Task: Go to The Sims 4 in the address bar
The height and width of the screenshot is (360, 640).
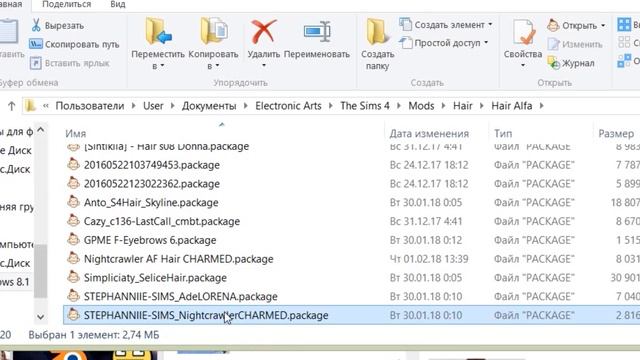Action: click(x=365, y=106)
